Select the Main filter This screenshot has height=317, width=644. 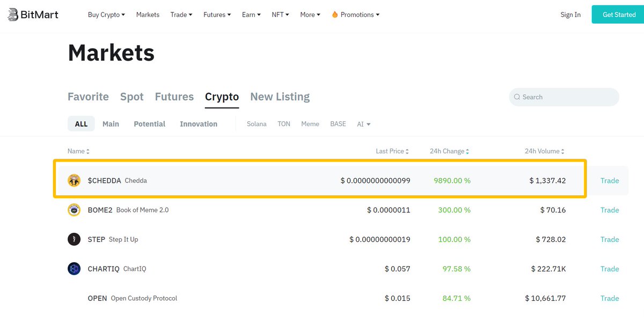[x=111, y=124]
